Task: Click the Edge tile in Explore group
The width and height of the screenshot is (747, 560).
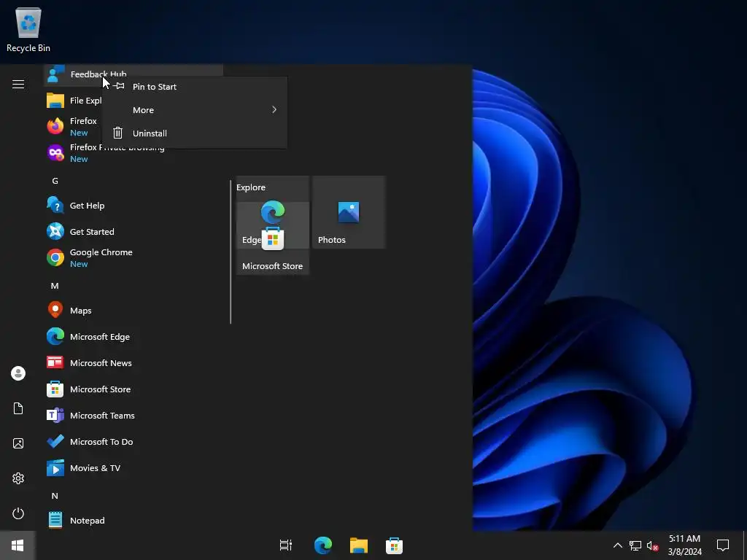Action: pyautogui.click(x=273, y=212)
